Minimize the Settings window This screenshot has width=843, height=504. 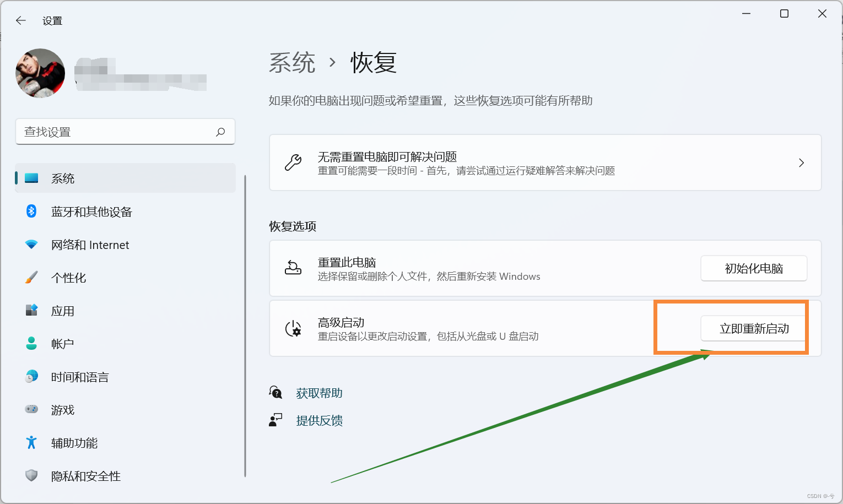coord(747,14)
